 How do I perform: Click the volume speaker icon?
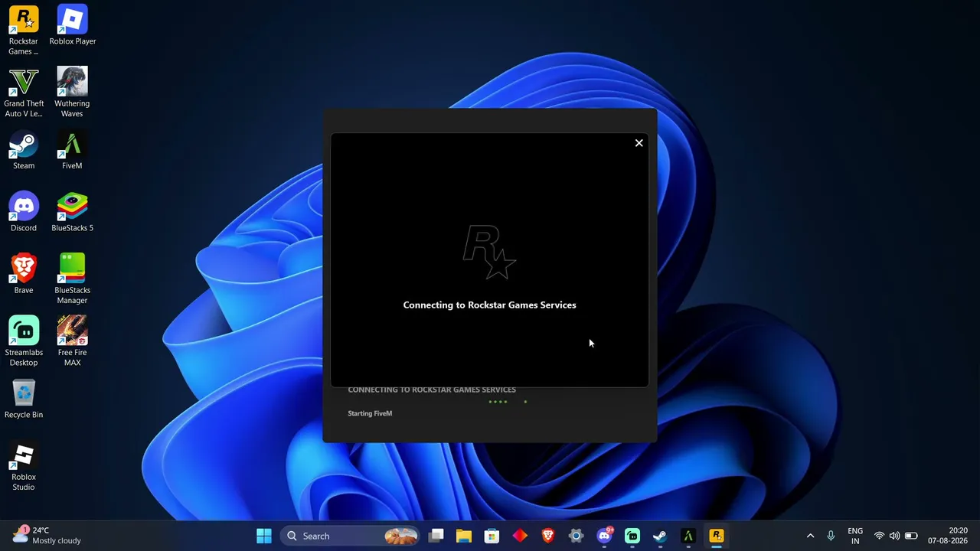(x=894, y=536)
